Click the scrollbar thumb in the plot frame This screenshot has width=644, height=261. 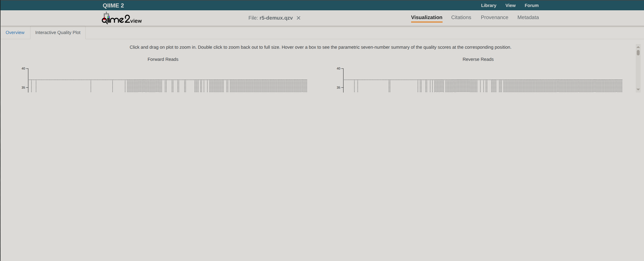pos(638,53)
